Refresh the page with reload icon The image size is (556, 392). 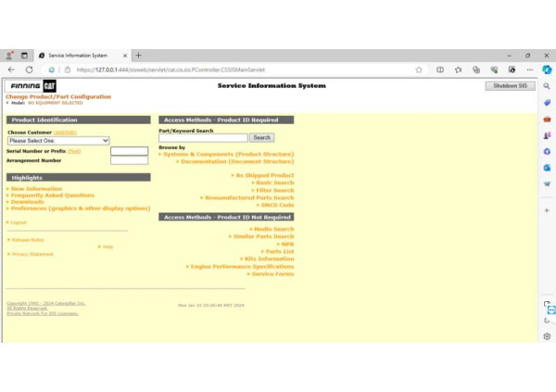(x=29, y=70)
